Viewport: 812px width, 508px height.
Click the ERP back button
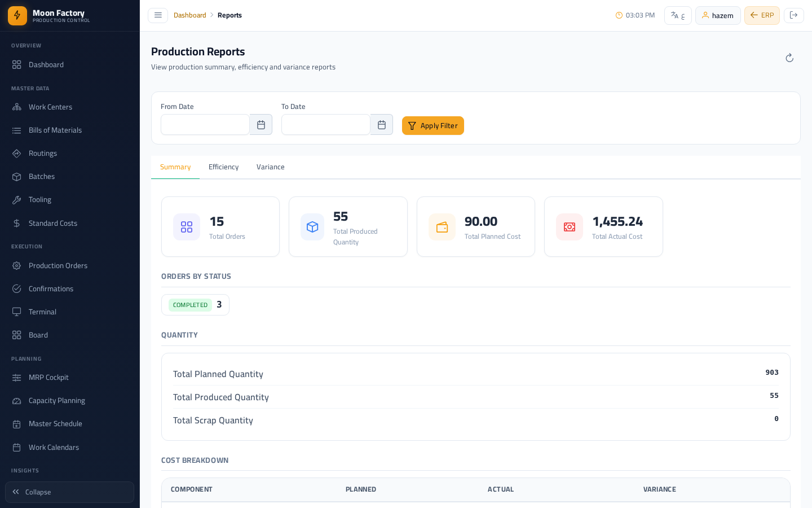(762, 15)
